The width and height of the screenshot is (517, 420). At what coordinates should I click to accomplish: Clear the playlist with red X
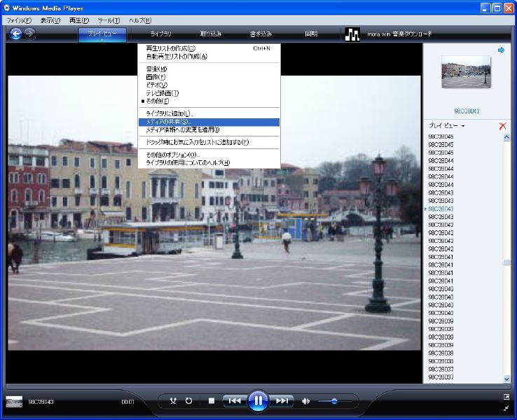[x=502, y=126]
